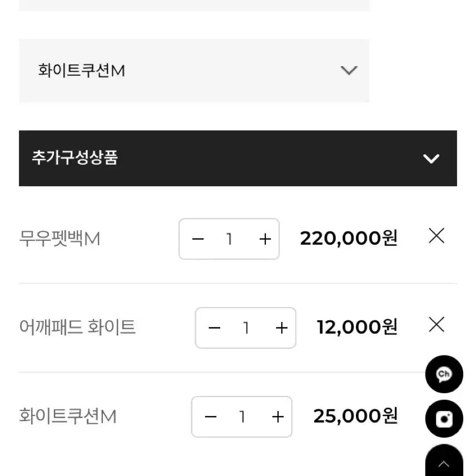Decrease 무우펫백M quantity with minus

(x=198, y=239)
